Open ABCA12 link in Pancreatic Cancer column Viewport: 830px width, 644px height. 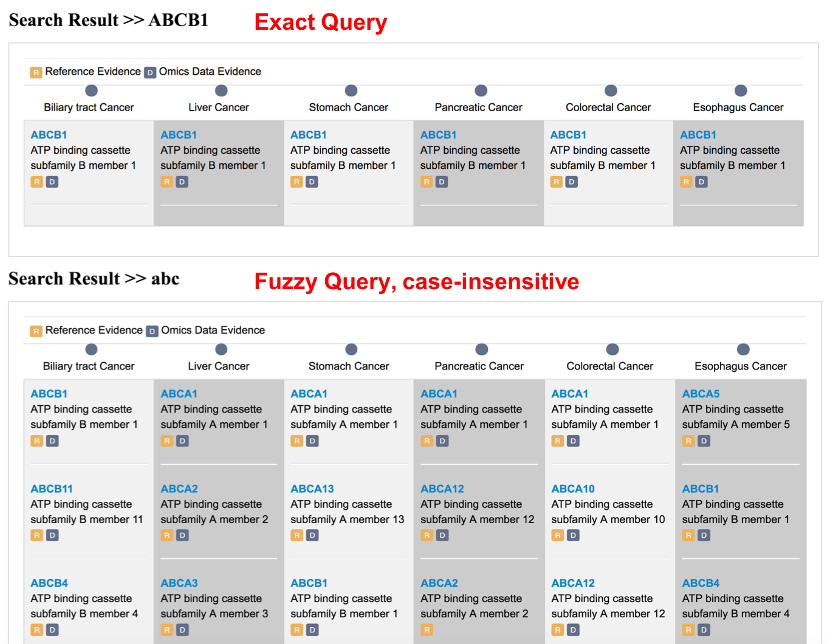click(x=442, y=488)
